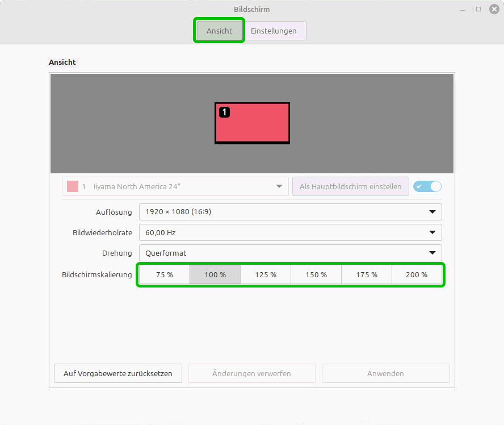Open the Drehung Querformat dropdown
The height and width of the screenshot is (425, 504).
point(290,253)
